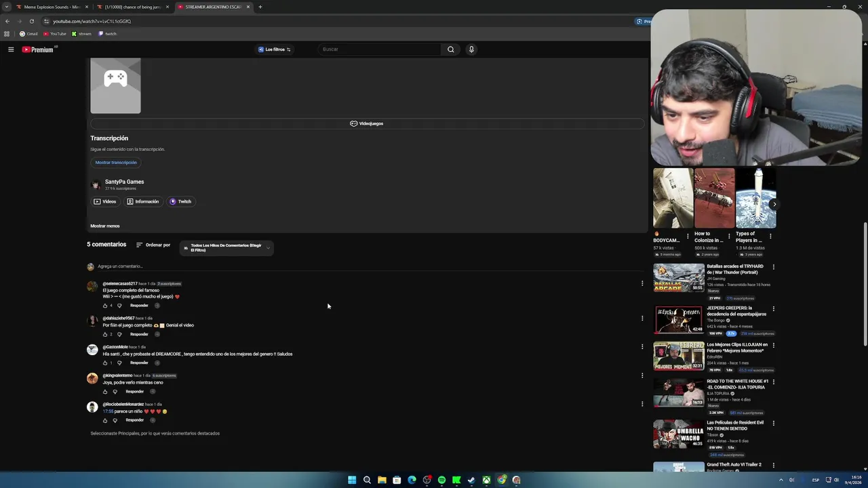This screenshot has width=868, height=488.
Task: Focus the Buscar search field
Action: coord(380,49)
